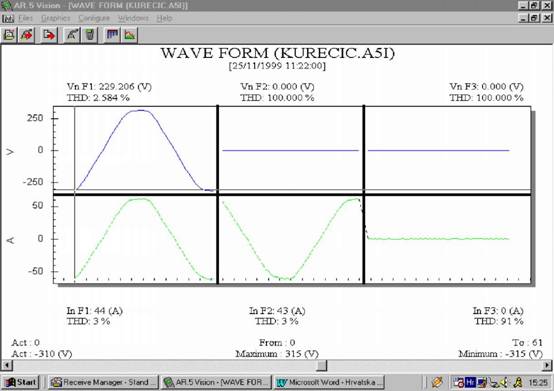Click the red-arrow import toolbar icon

click(26, 35)
